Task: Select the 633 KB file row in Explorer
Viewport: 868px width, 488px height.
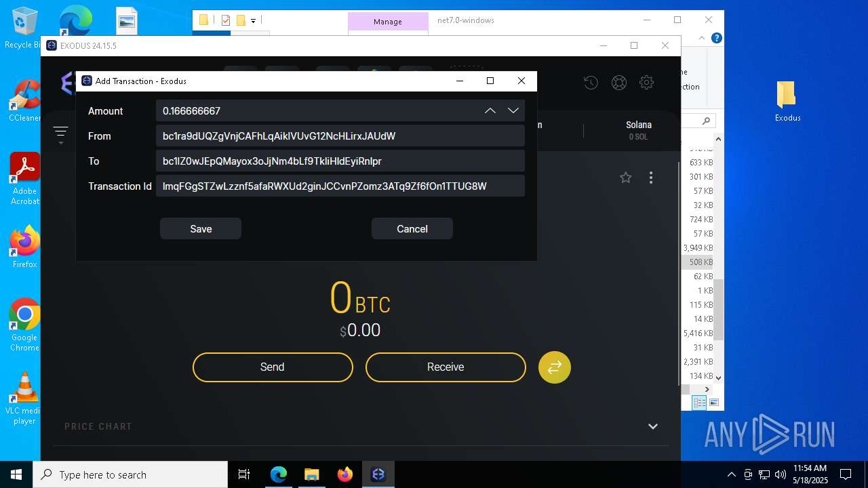Action: pos(698,162)
